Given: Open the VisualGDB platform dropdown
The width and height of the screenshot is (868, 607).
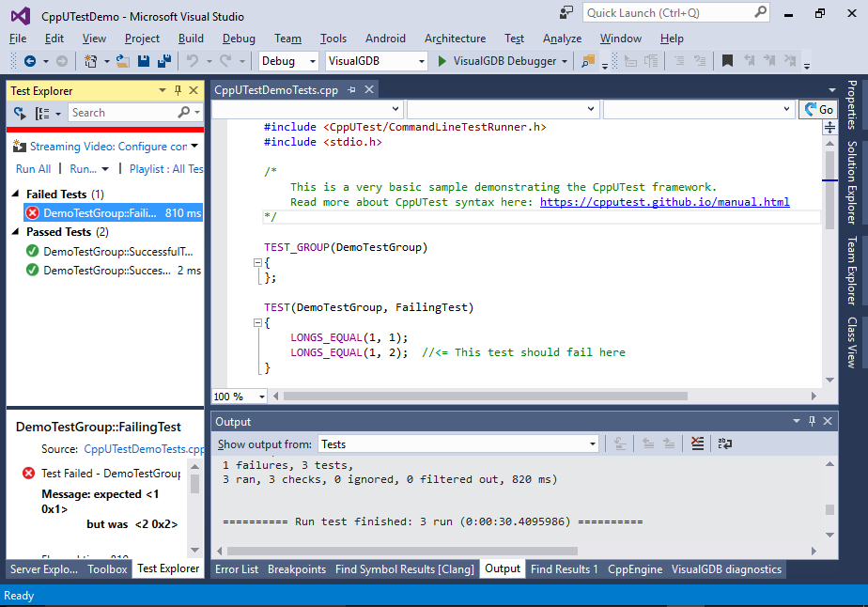Looking at the screenshot, I should 422,61.
